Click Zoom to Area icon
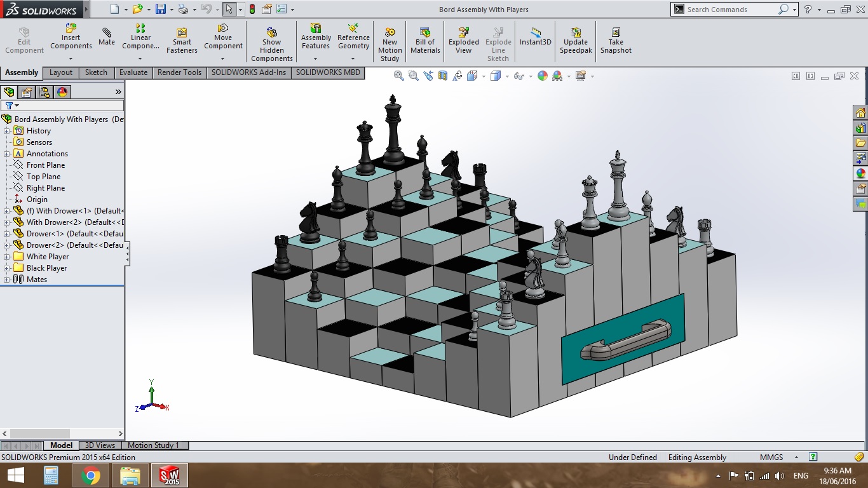The width and height of the screenshot is (868, 488). (414, 76)
